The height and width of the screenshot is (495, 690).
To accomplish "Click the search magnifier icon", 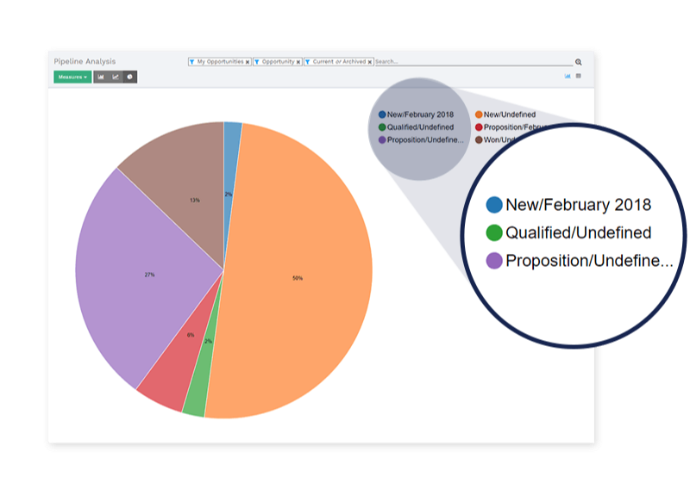I will (x=578, y=62).
